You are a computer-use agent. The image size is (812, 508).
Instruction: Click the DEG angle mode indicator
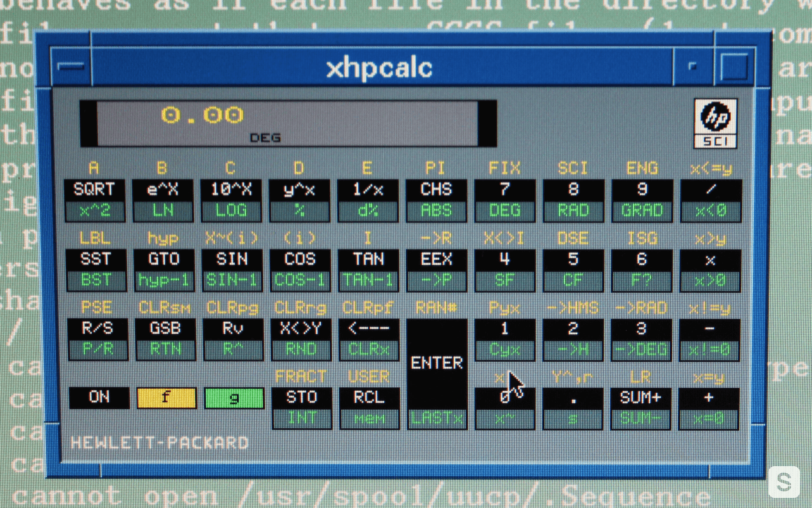[x=265, y=137]
